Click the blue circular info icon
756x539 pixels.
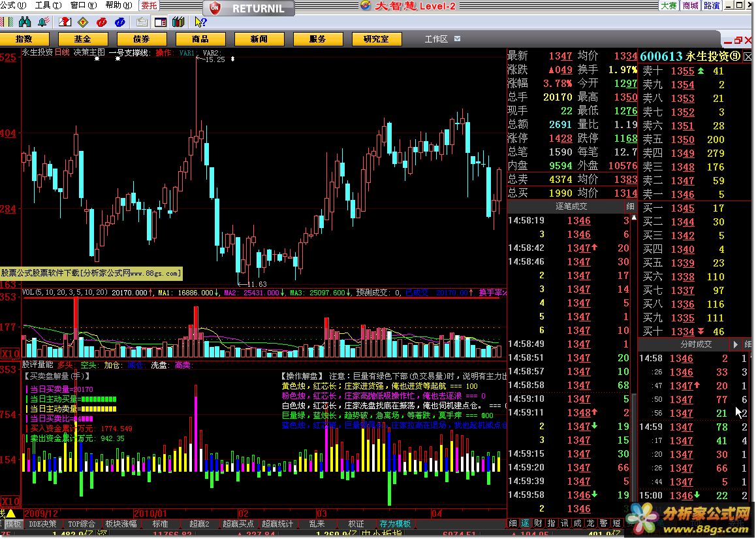(x=119, y=22)
